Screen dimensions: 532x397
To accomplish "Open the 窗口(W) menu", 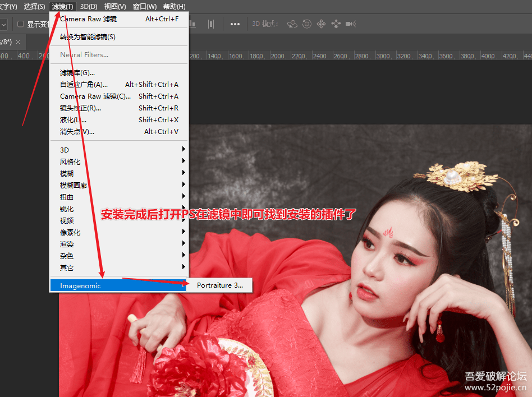I will pos(145,7).
